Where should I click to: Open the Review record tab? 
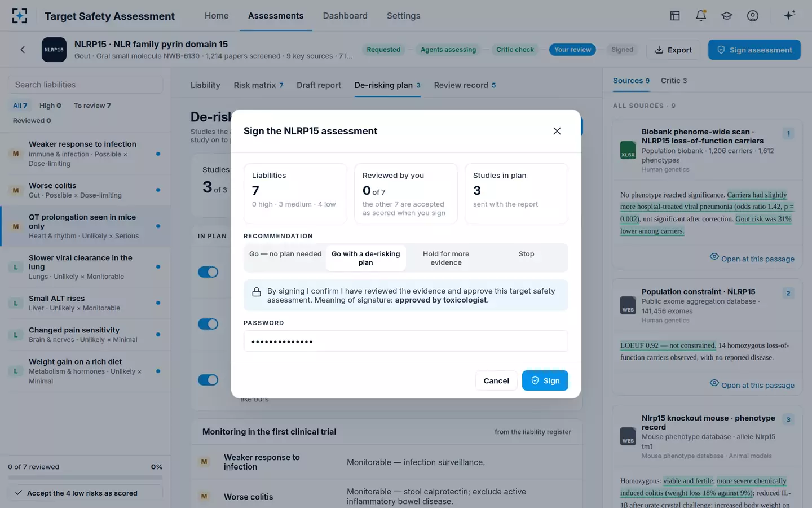(x=465, y=85)
